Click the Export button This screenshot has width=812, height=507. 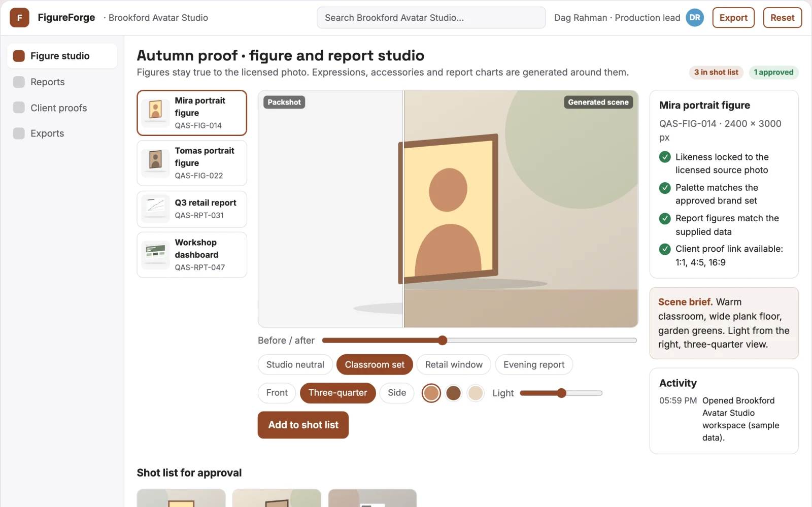(x=733, y=18)
